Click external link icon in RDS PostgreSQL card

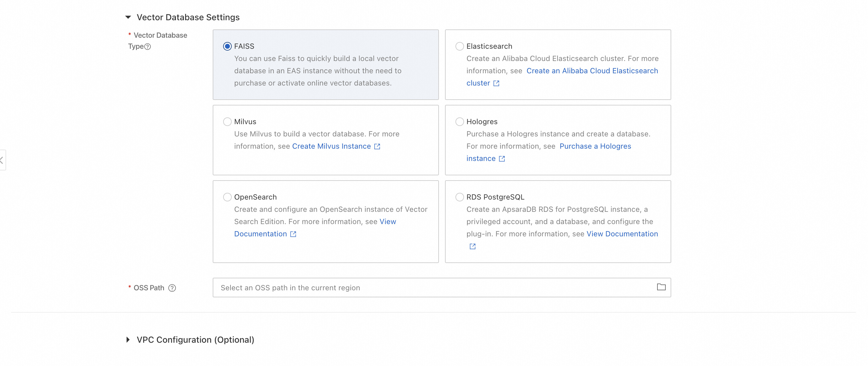click(x=472, y=246)
